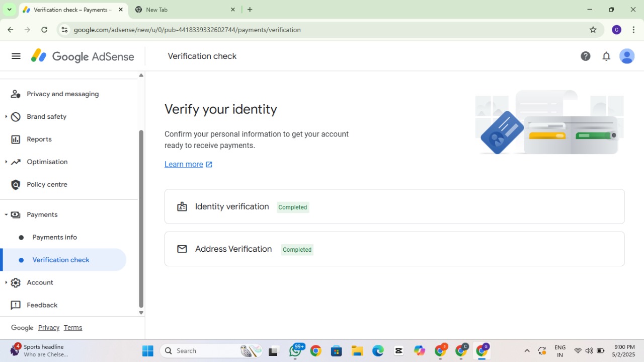644x362 pixels.
Task: Click the Feedback speech bubble icon
Action: [16, 306]
